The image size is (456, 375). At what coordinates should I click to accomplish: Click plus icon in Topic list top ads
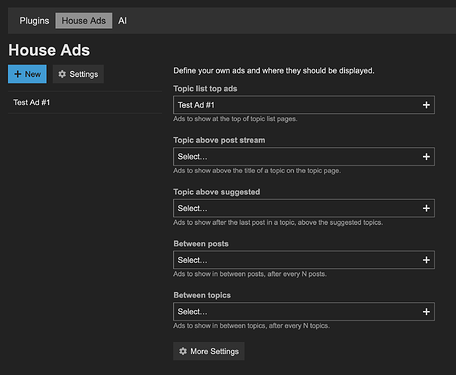(426, 105)
